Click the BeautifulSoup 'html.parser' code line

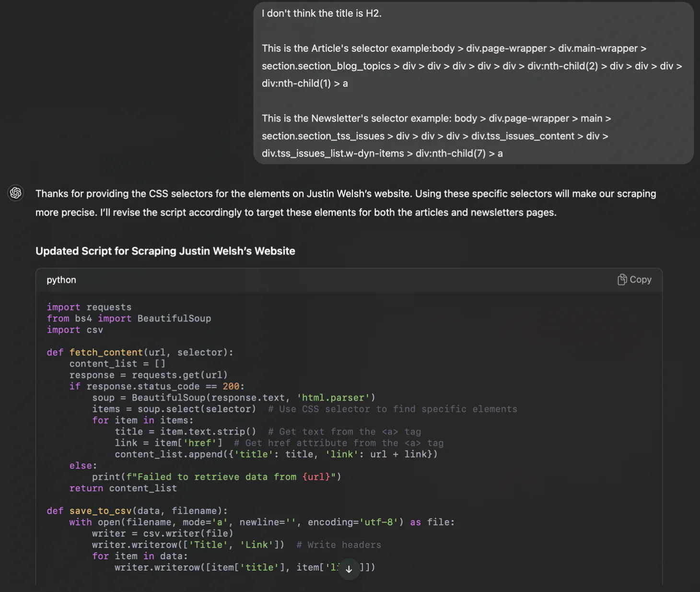click(x=234, y=398)
